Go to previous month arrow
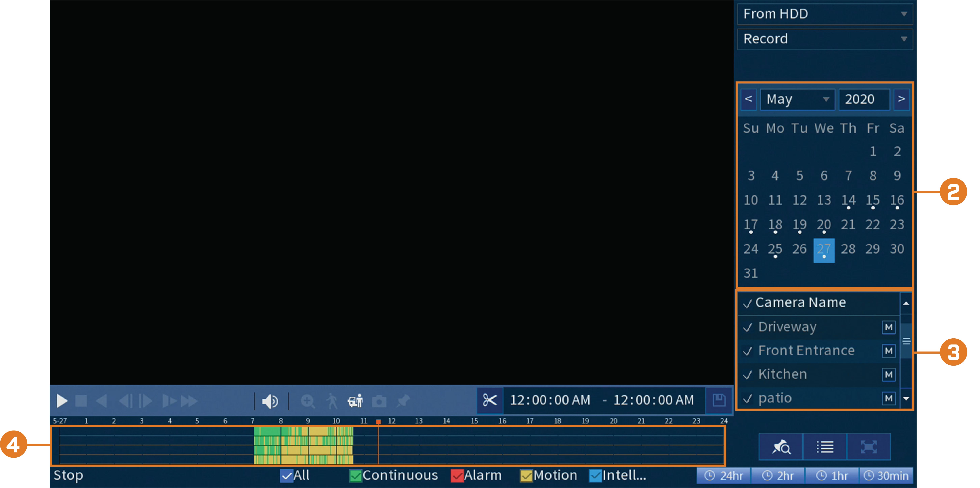Viewport: 980px width, 488px height. (749, 99)
